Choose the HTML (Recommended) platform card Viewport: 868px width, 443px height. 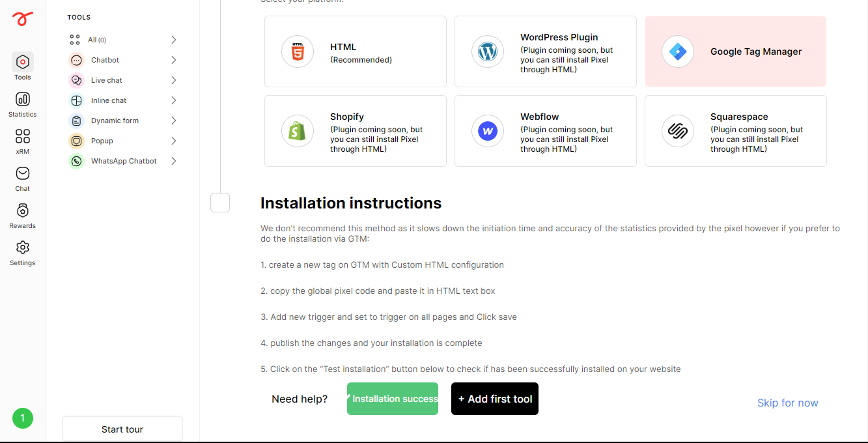[356, 51]
